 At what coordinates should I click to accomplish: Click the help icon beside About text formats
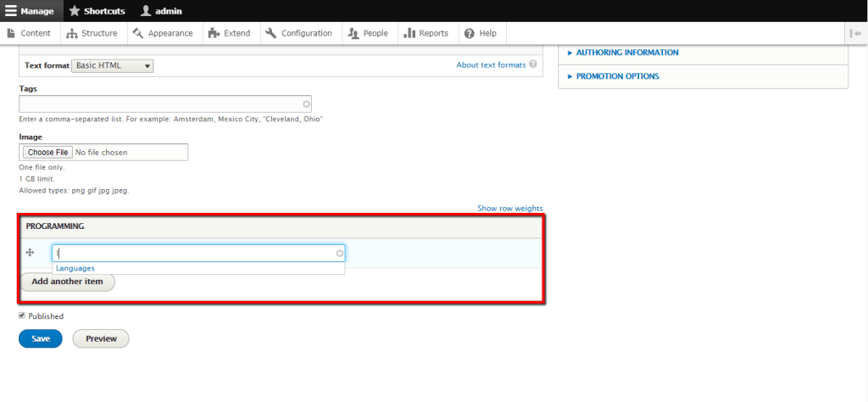533,64
